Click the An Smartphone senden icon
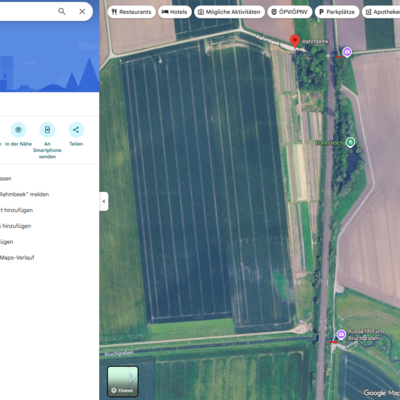Image resolution: width=400 pixels, height=400 pixels. 47,130
